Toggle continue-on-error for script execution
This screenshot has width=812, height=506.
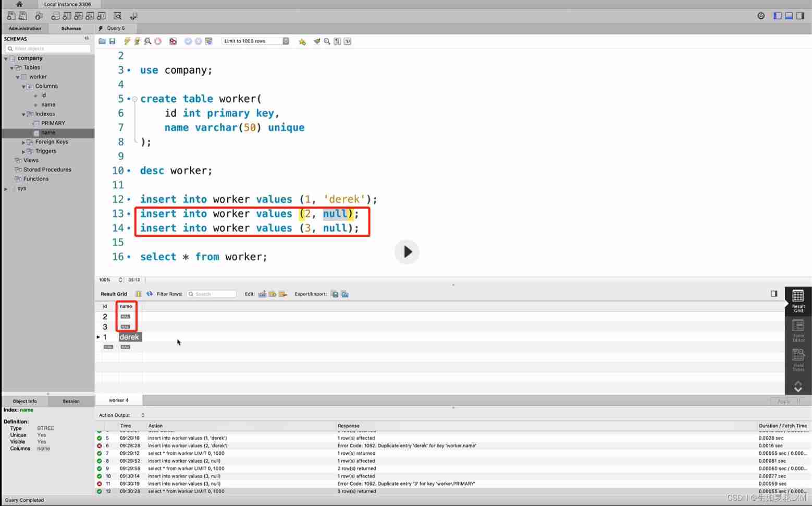(173, 41)
